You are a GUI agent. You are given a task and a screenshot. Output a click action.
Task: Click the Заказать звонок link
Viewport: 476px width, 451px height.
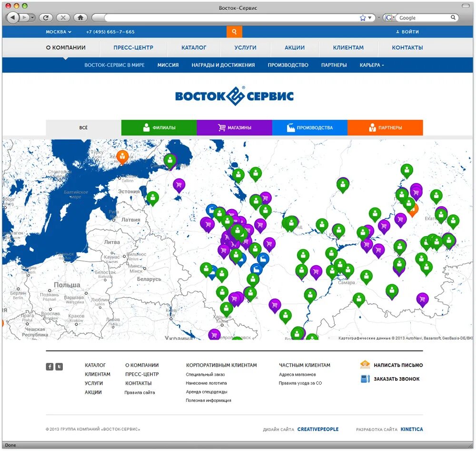[x=397, y=379]
